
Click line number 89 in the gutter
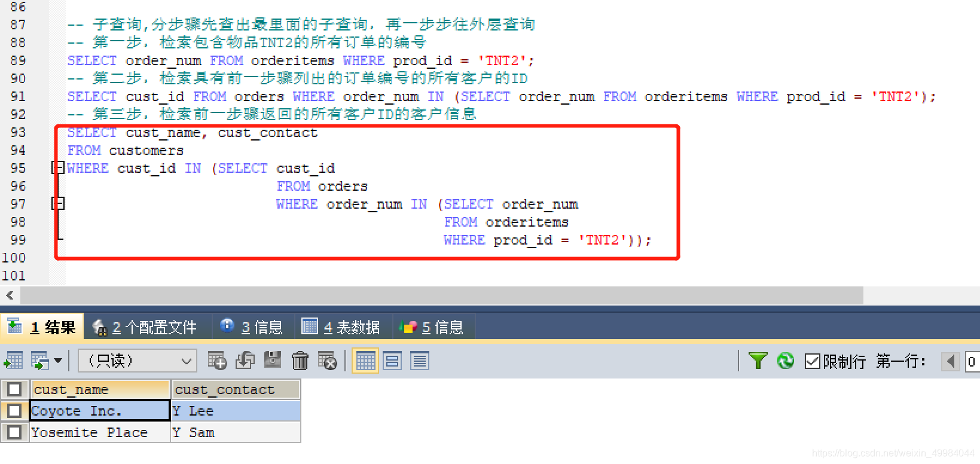(x=18, y=60)
